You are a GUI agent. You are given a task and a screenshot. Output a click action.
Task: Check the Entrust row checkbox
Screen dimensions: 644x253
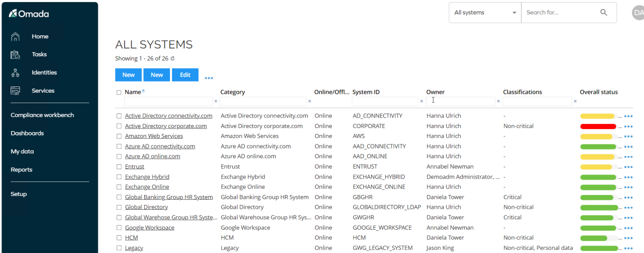[x=119, y=167]
